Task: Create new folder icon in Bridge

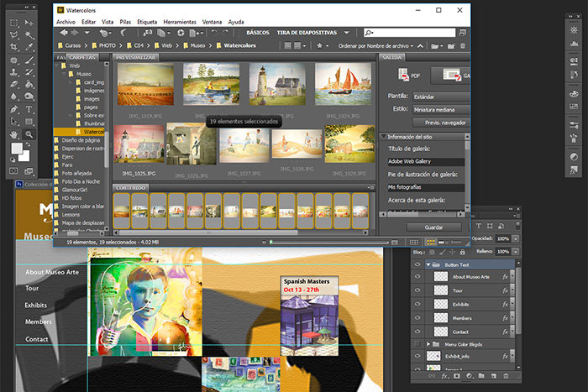Action: [x=451, y=45]
